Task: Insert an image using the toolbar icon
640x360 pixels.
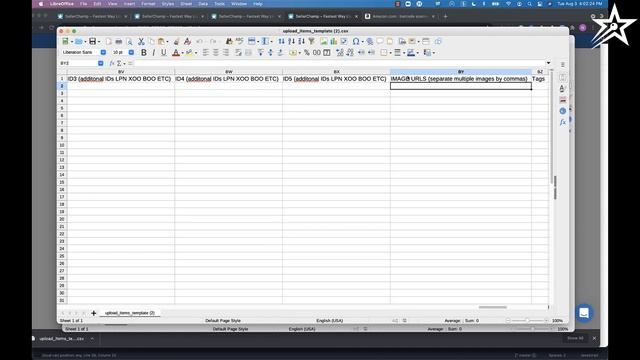Action: pyautogui.click(x=324, y=41)
